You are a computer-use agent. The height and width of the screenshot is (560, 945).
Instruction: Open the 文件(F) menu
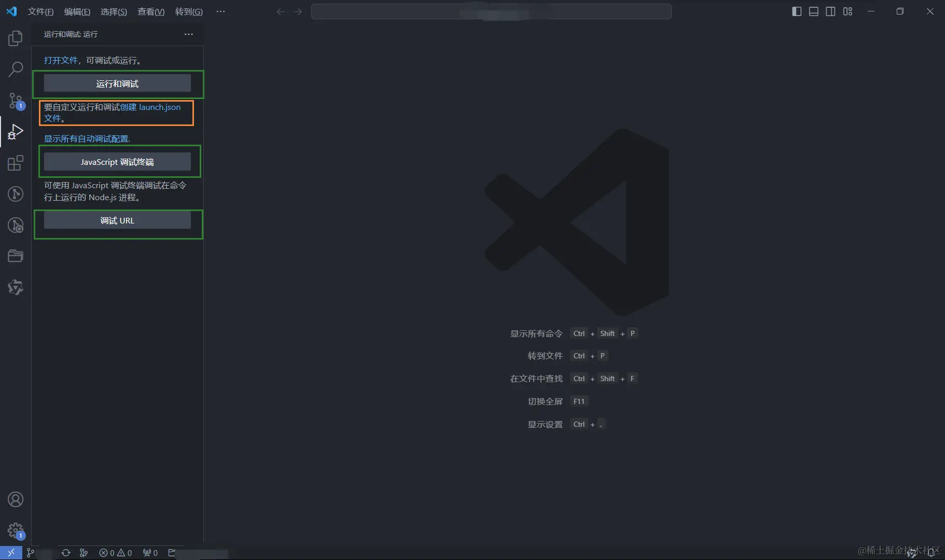(40, 11)
